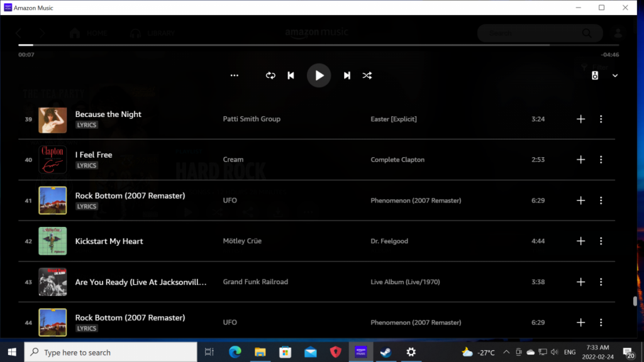
Task: Collapse the now playing panel chevron
Action: [615, 75]
